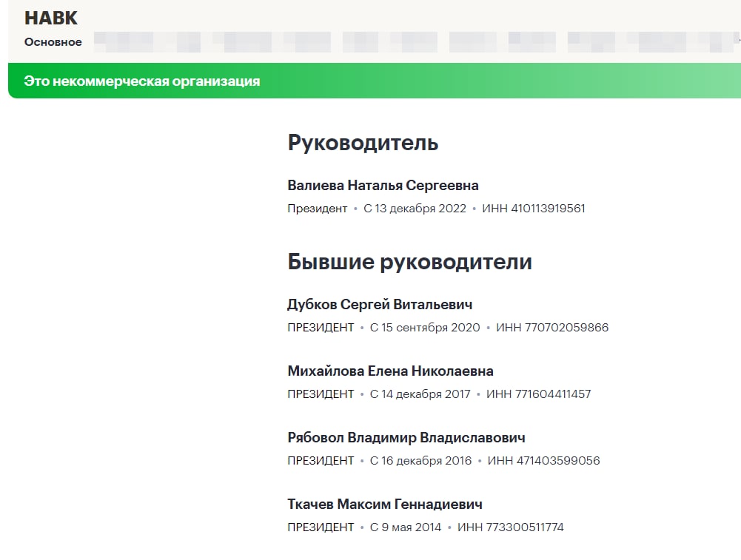
Task: Open Михайлова Елена Николаевна profile
Action: [x=390, y=371]
